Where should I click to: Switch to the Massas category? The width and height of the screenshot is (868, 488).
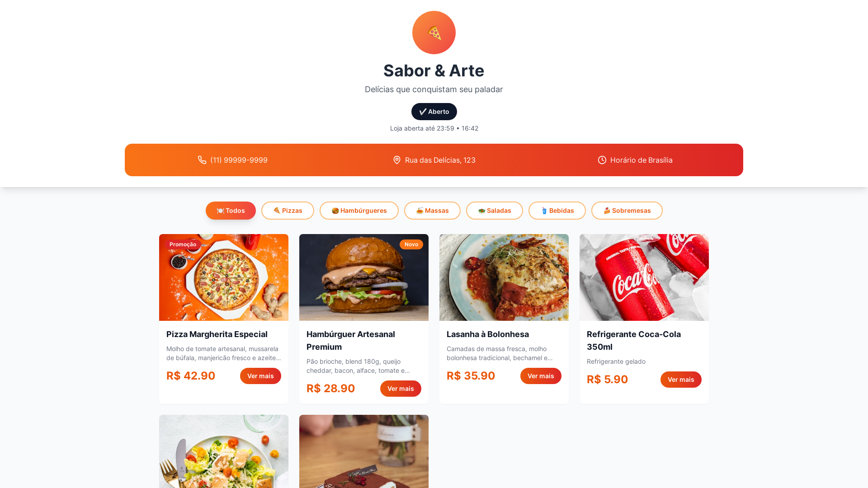tap(432, 211)
